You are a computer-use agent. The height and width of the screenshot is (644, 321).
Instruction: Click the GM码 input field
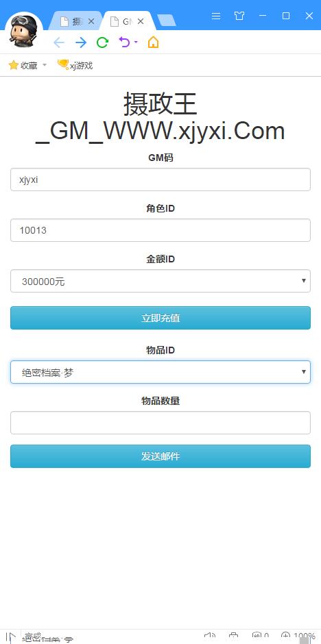point(160,179)
